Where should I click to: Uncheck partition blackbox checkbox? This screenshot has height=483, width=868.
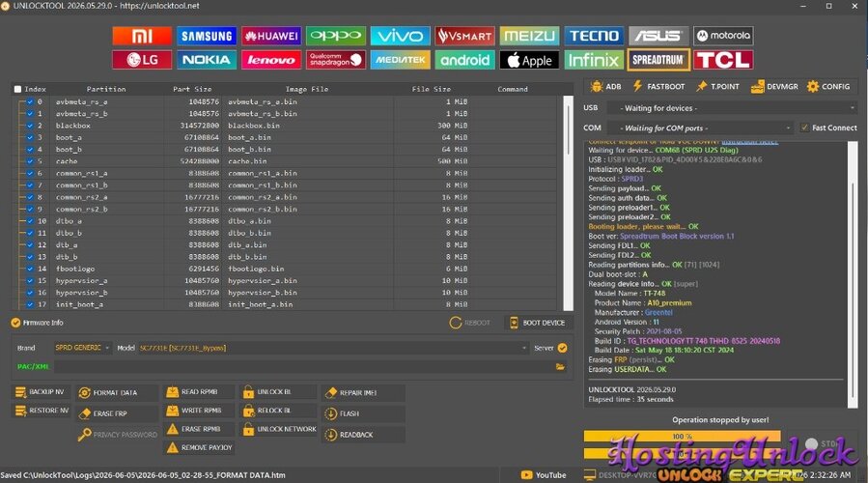[x=30, y=126]
